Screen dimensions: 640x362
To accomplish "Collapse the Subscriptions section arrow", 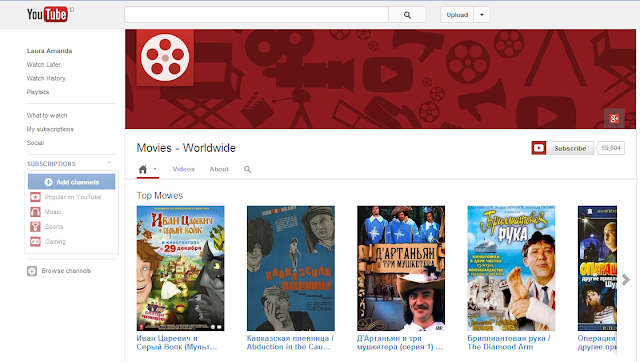I will tap(109, 163).
